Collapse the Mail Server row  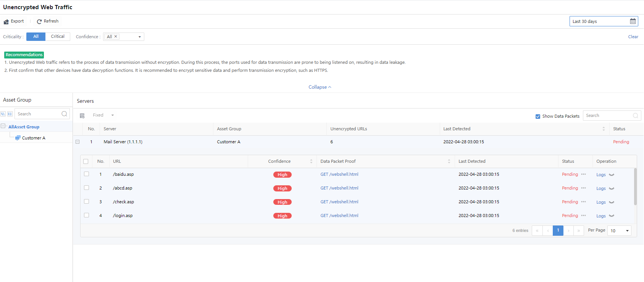[77, 142]
